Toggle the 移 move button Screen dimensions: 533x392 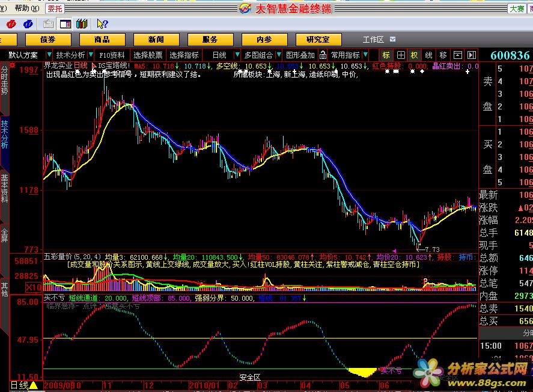click(443, 55)
